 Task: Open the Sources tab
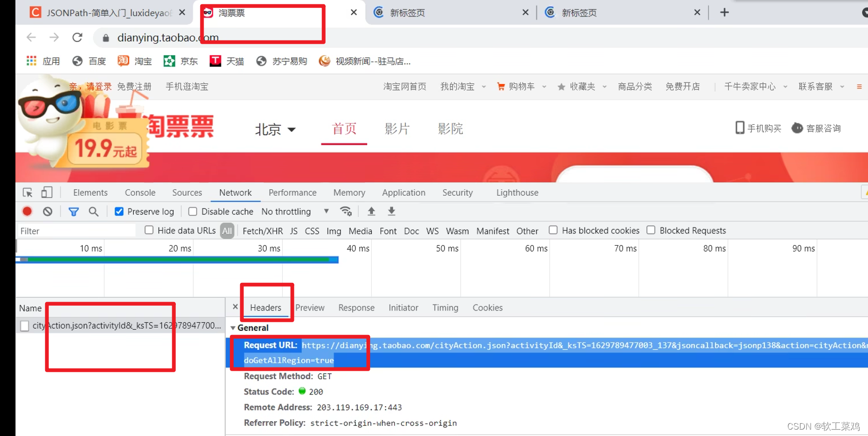coord(187,192)
